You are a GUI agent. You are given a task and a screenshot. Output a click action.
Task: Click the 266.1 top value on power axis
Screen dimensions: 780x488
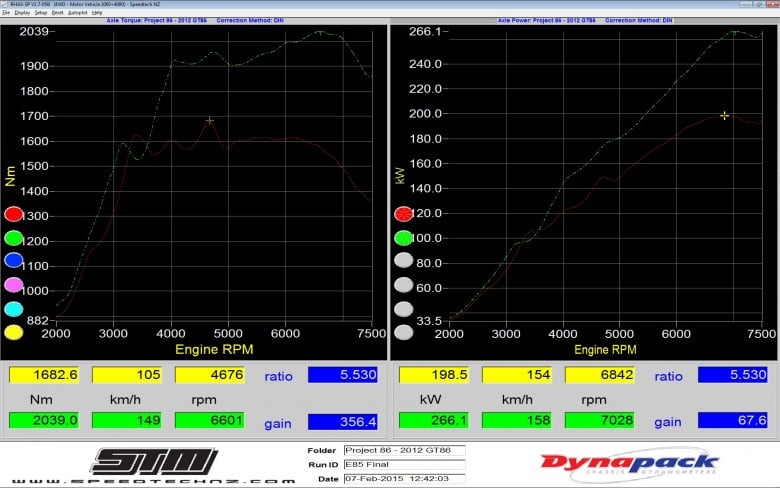pos(425,31)
